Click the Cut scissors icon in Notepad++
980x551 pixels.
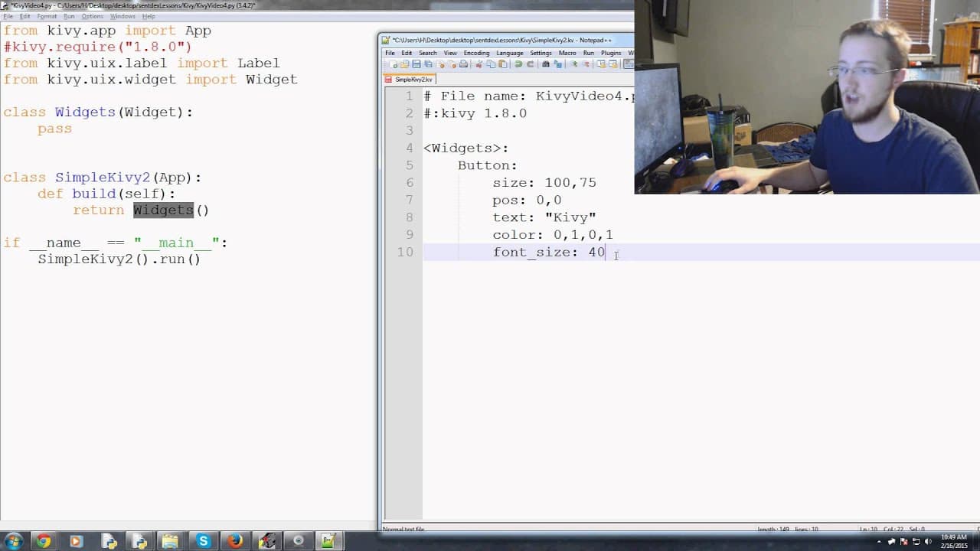pos(479,64)
